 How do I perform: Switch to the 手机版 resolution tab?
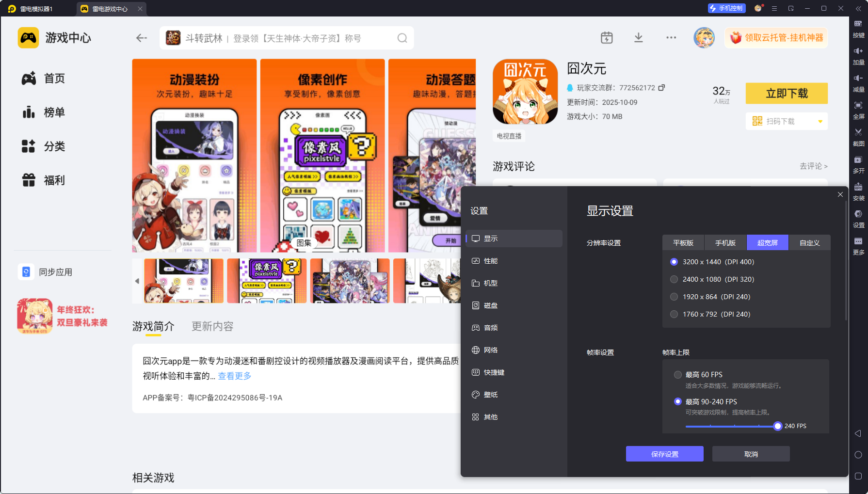[725, 243]
